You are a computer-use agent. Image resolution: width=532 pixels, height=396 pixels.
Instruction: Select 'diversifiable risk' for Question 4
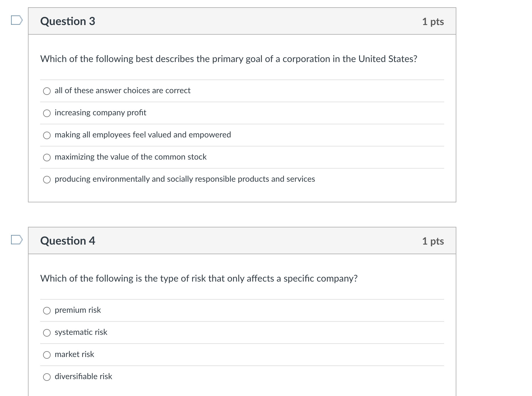(x=47, y=377)
